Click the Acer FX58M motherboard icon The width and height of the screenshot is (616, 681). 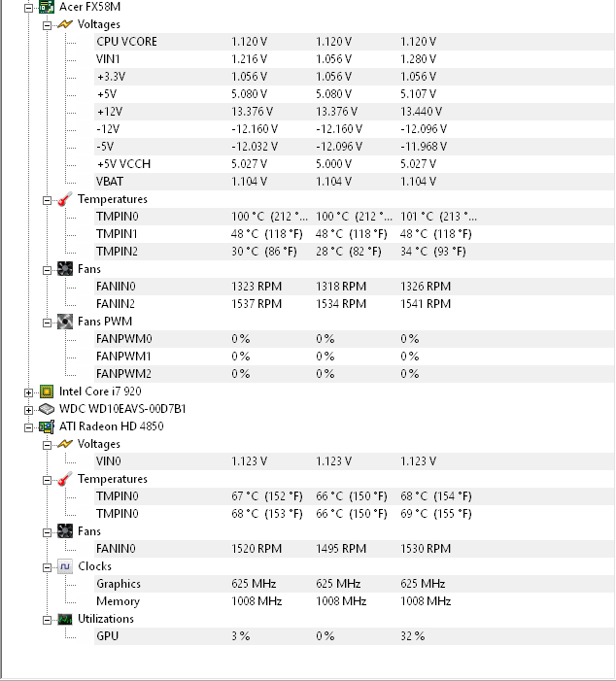point(47,7)
